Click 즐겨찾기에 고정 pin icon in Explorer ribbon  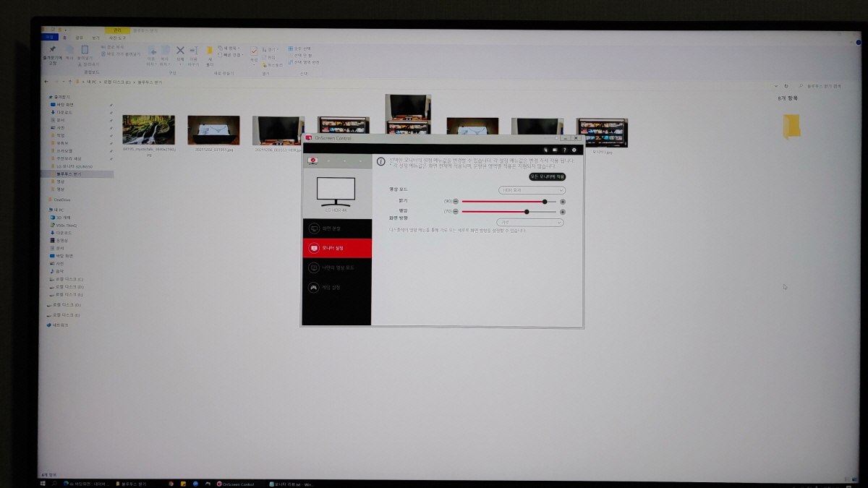point(52,50)
